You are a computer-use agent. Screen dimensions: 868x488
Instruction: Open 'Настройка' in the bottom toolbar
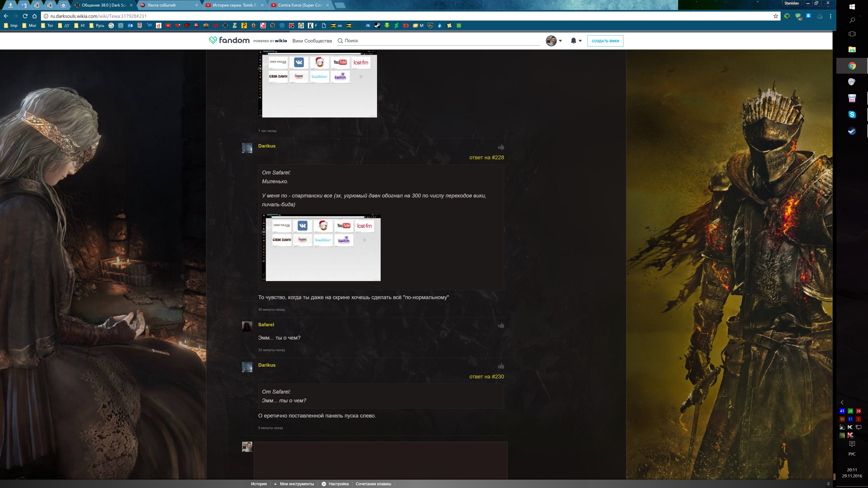(335, 484)
